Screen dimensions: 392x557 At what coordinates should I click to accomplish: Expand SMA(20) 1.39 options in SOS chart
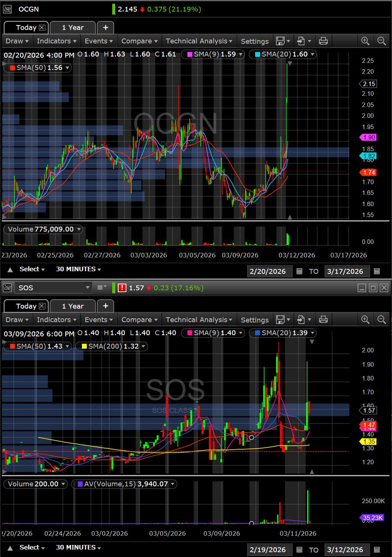click(x=311, y=333)
